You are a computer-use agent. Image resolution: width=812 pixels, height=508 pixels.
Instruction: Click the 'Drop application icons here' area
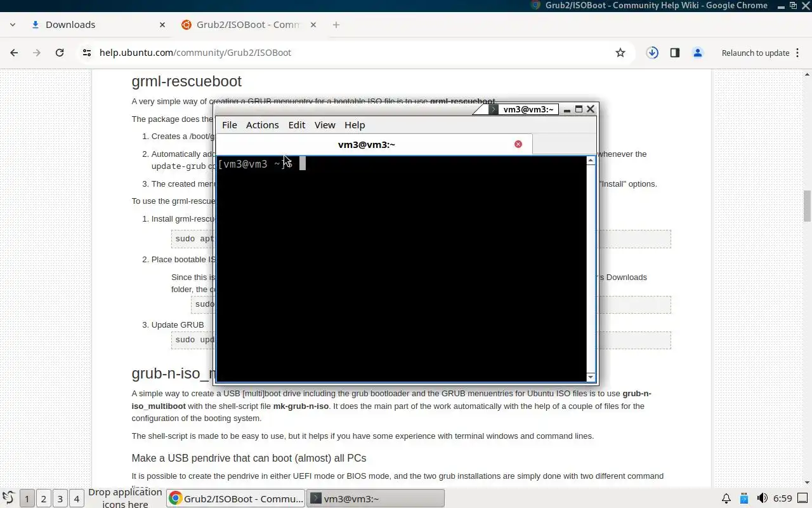pos(125,498)
